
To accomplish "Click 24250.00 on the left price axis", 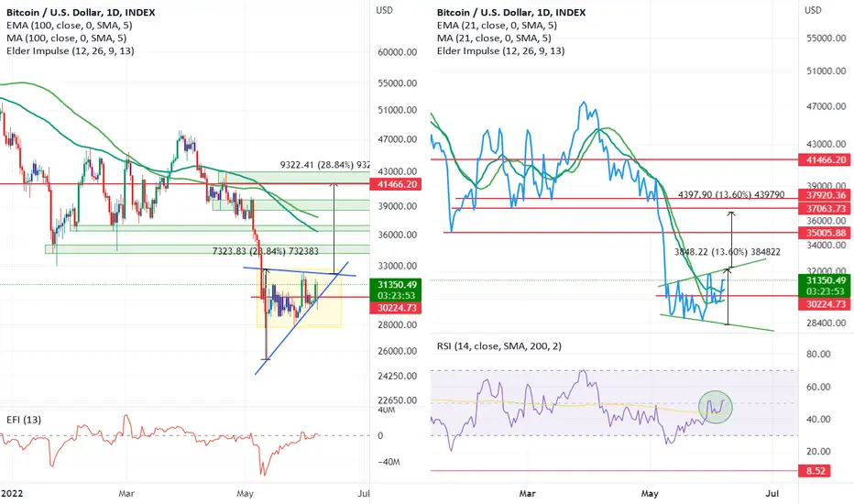I will click(x=397, y=376).
